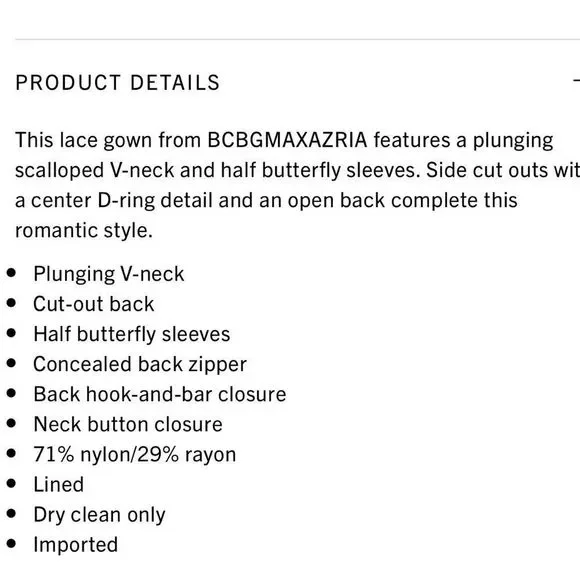Click the PRODUCT DETAILS section heading
This screenshot has width=580, height=580.
(x=118, y=82)
